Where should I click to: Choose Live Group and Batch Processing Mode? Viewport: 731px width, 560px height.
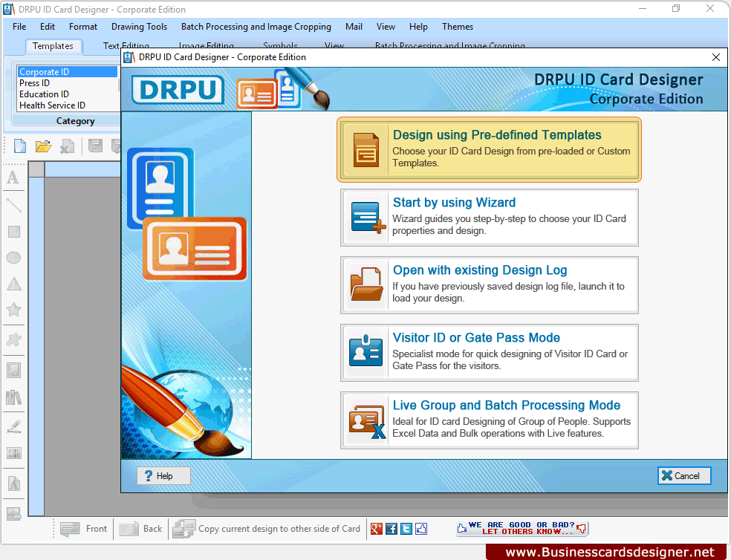point(490,420)
